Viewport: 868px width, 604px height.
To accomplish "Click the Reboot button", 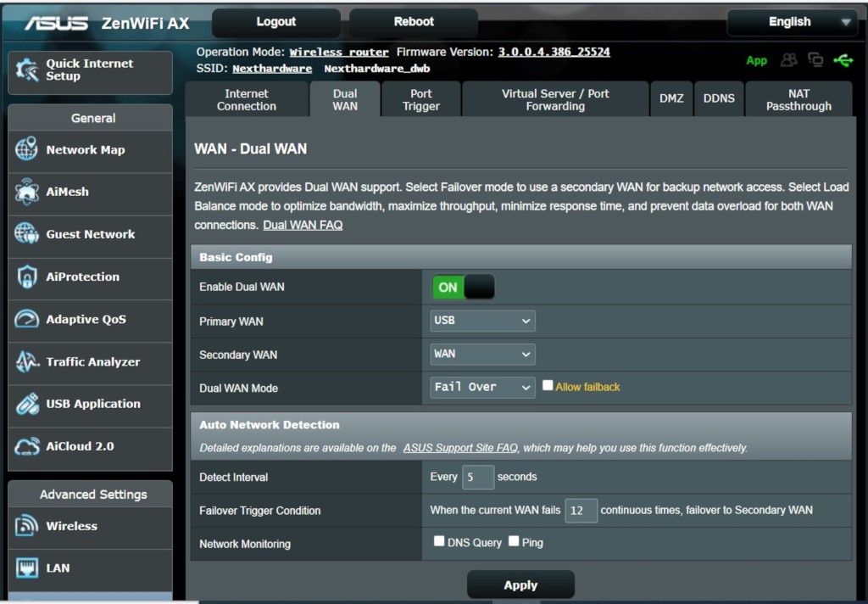I will coord(414,22).
